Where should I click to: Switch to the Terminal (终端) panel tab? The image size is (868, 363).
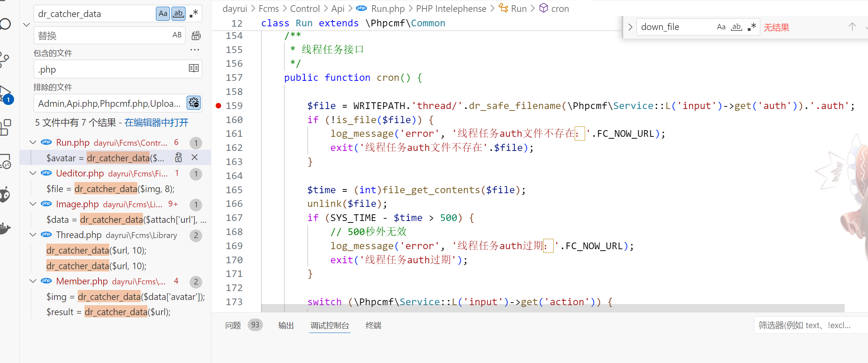[373, 325]
